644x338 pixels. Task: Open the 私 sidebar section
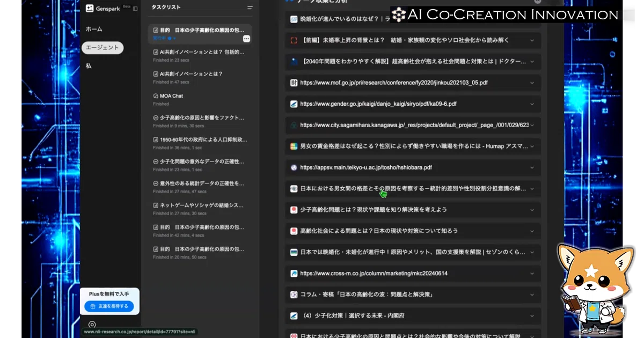(x=89, y=66)
